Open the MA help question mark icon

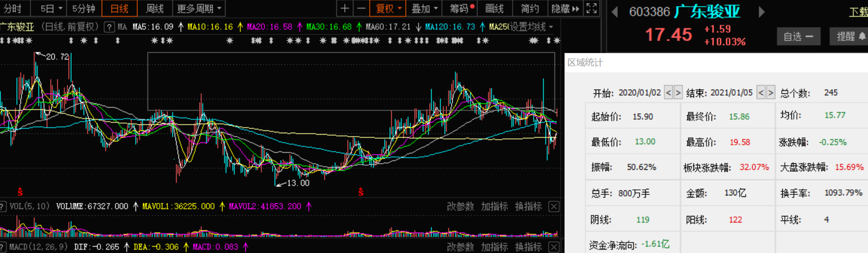pyautogui.click(x=109, y=27)
